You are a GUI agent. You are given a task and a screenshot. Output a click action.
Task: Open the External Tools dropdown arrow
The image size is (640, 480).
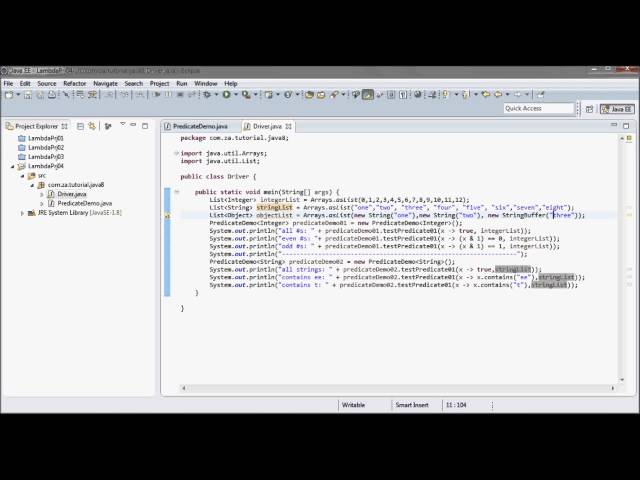pyautogui.click(x=256, y=95)
